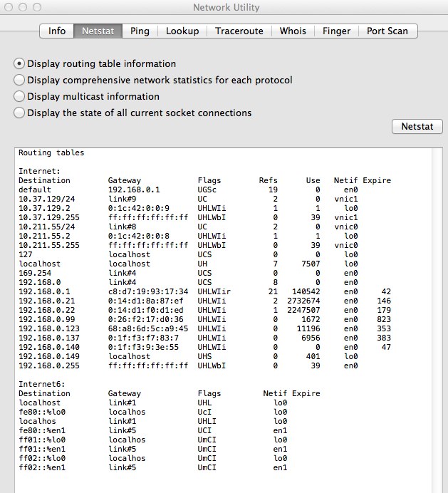The width and height of the screenshot is (448, 493).
Task: Click destination 192.168.0.22
Action: click(x=46, y=311)
